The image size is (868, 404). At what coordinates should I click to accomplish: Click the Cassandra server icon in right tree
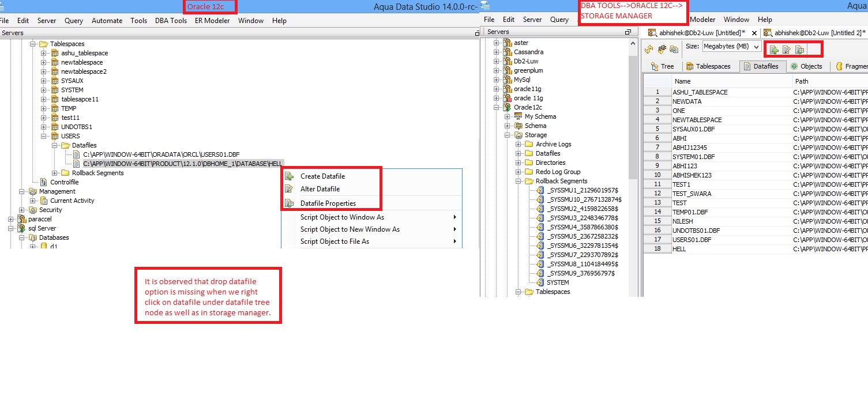[508, 52]
